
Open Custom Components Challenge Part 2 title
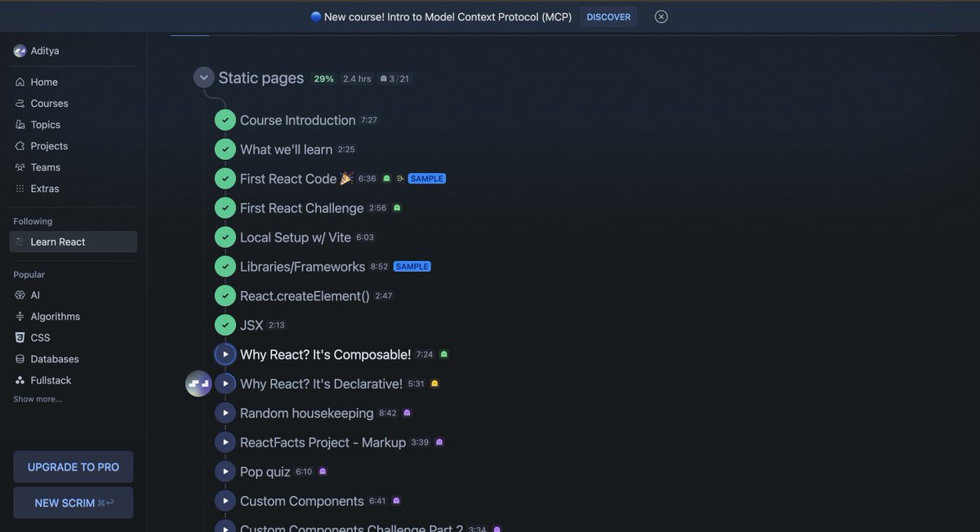click(351, 527)
